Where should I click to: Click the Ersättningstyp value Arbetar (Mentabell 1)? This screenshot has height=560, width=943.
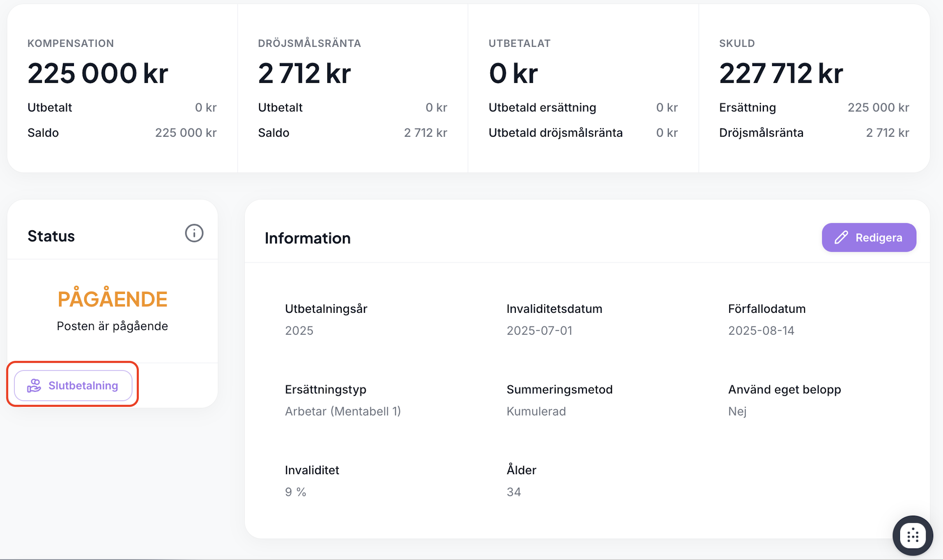tap(343, 411)
